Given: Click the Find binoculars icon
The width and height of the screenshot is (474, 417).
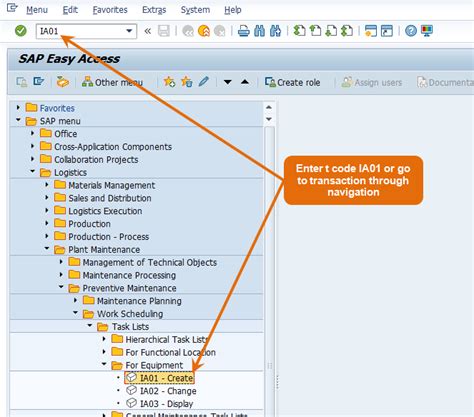Looking at the screenshot, I should (259, 31).
